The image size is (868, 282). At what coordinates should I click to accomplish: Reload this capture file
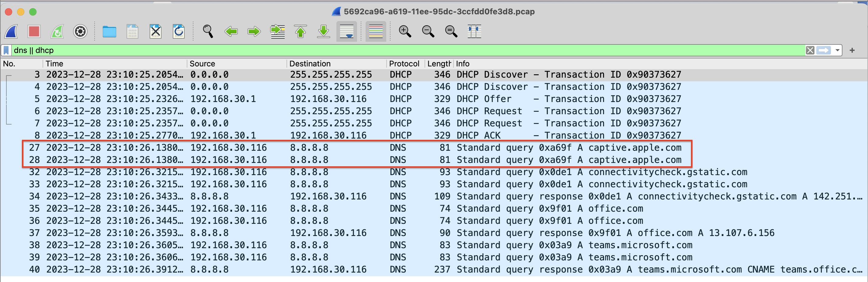pos(179,32)
